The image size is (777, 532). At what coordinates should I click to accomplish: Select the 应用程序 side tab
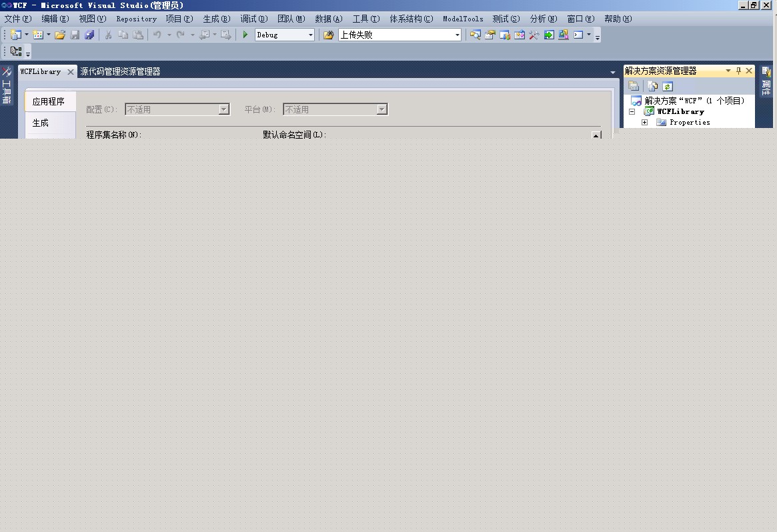(49, 101)
